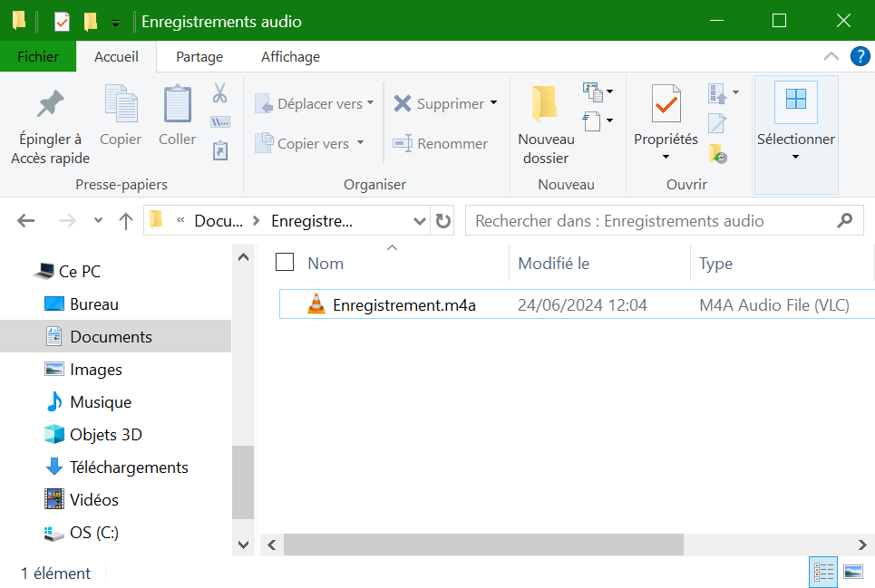Image resolution: width=875 pixels, height=588 pixels.
Task: Sort files by Modifié le column
Action: click(x=553, y=264)
